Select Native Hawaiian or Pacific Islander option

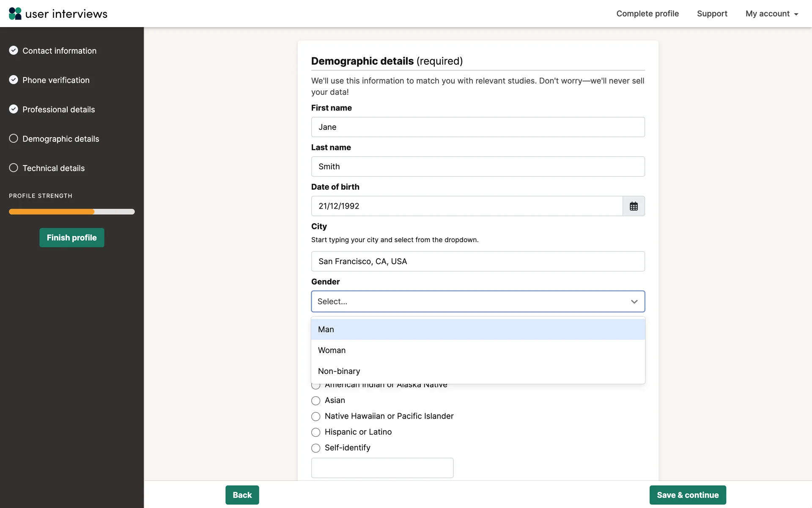315,417
